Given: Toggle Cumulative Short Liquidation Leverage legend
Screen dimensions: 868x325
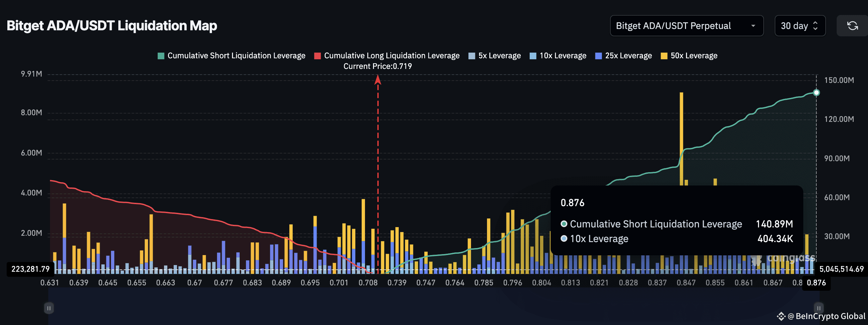Looking at the screenshot, I should [x=231, y=56].
